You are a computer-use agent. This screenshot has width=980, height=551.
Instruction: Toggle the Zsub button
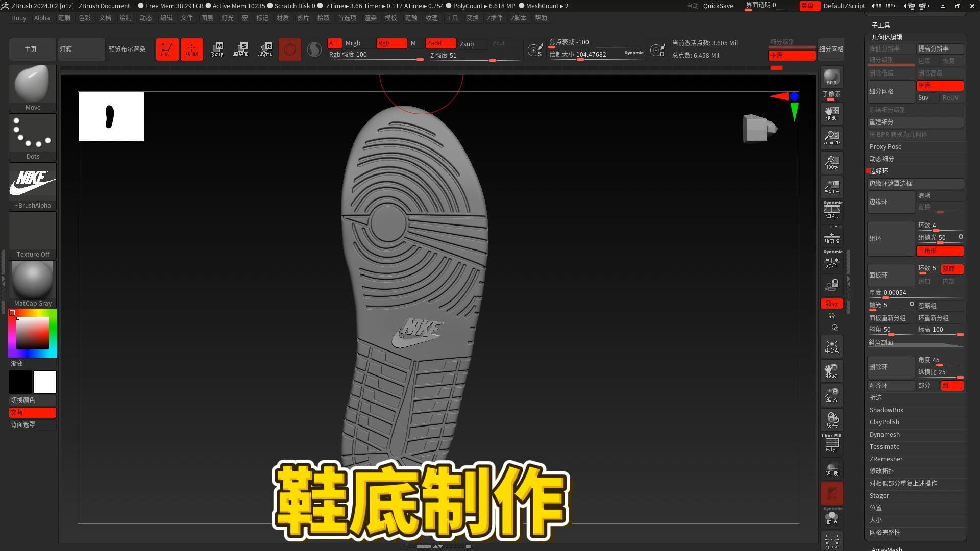[x=473, y=44]
